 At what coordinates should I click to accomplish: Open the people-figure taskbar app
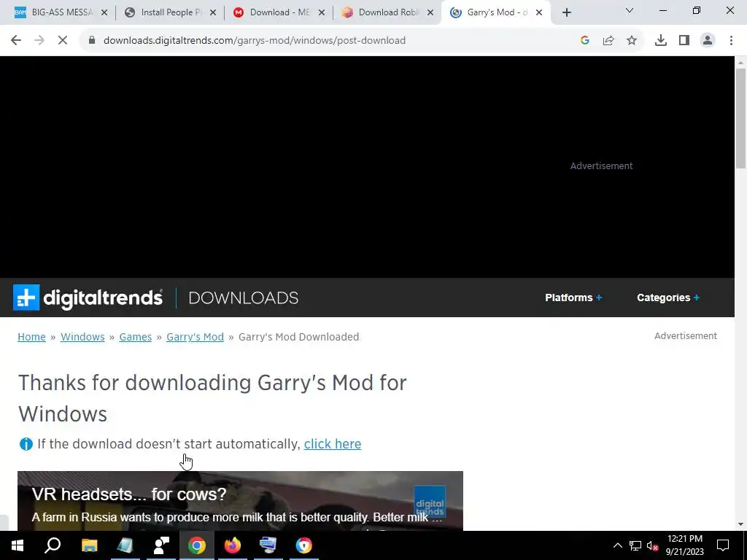(161, 545)
